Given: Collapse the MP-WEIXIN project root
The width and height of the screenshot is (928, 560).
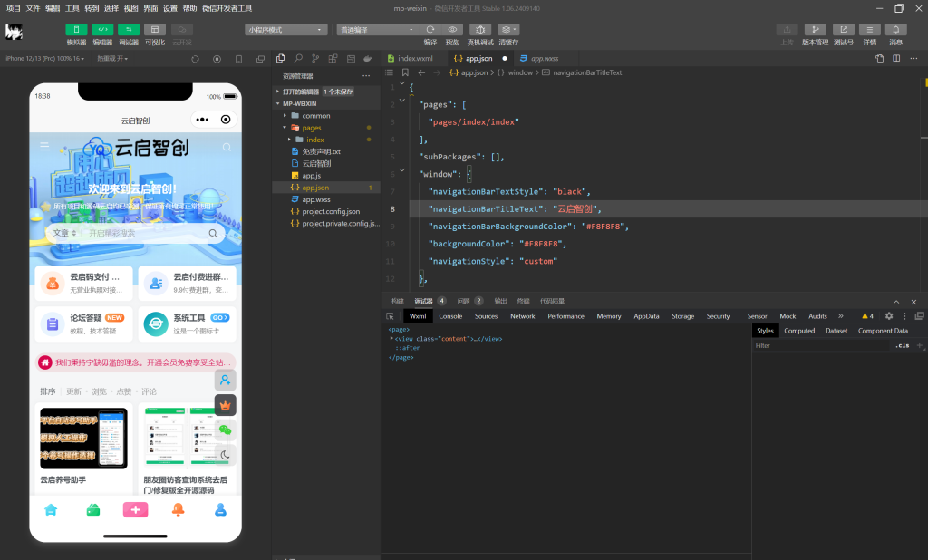Looking at the screenshot, I should [x=325, y=103].
